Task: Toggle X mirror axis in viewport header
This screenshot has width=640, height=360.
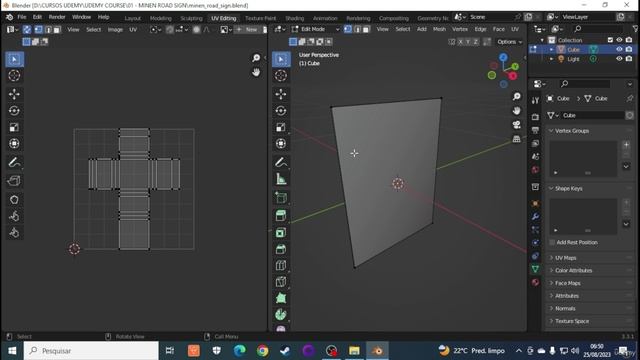Action: 460,42
